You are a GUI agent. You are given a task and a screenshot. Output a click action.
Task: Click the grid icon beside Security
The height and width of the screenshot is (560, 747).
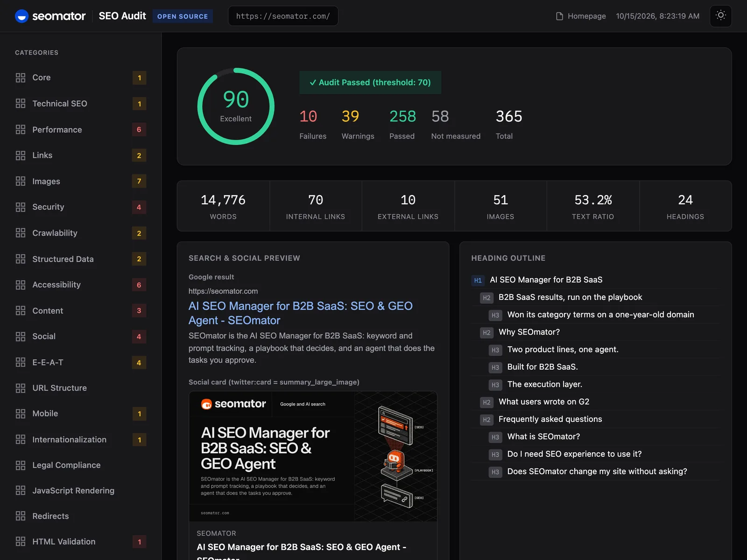click(21, 207)
